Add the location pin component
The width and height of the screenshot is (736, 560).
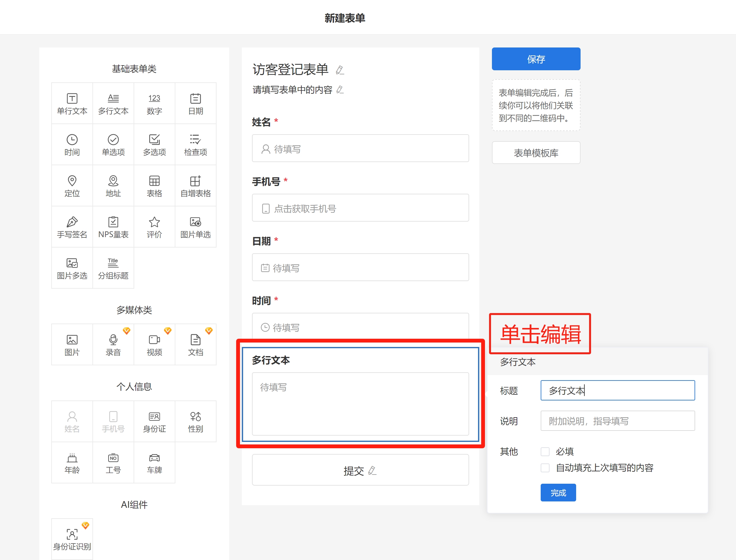click(72, 186)
